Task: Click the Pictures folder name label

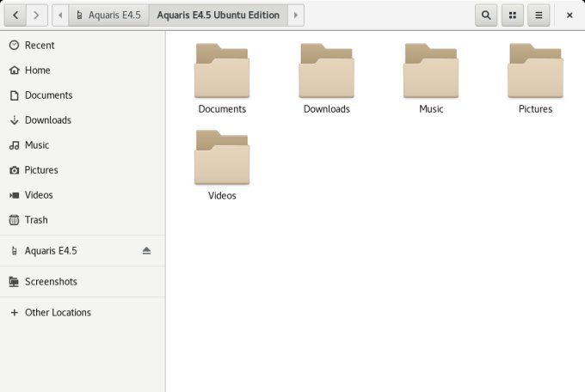Action: [535, 109]
